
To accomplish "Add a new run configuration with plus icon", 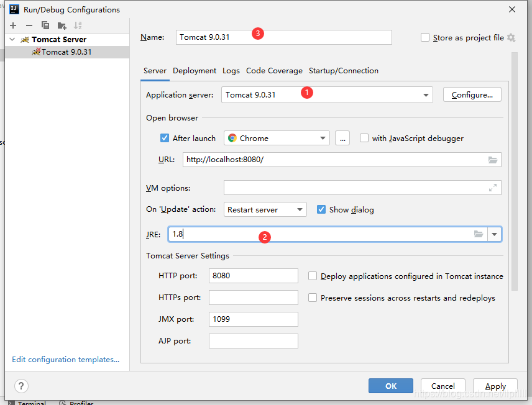I will 13,25.
